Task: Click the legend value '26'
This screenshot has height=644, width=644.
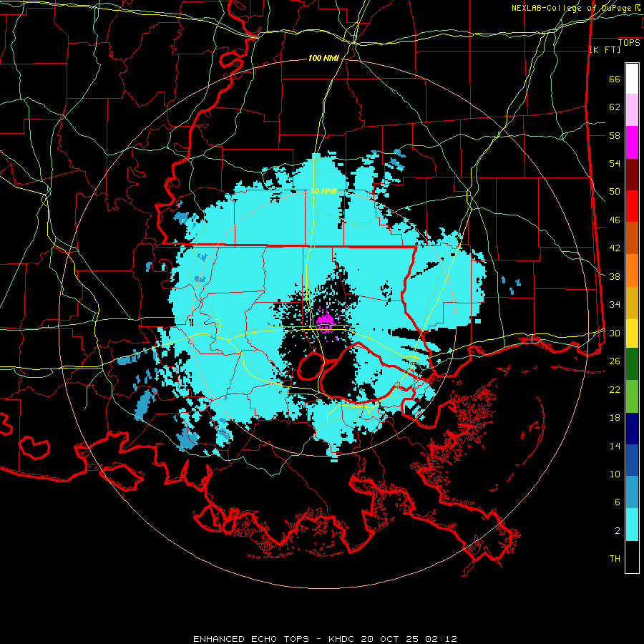Action: (x=615, y=361)
